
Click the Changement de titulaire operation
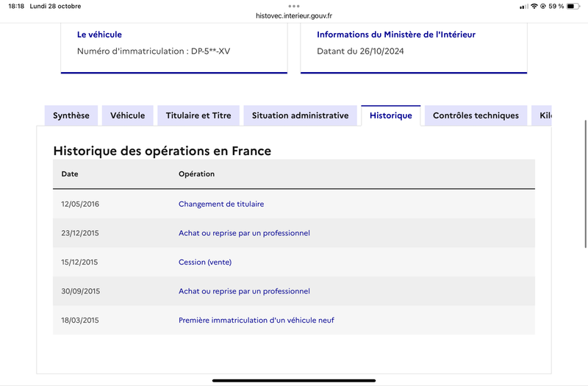(x=221, y=204)
